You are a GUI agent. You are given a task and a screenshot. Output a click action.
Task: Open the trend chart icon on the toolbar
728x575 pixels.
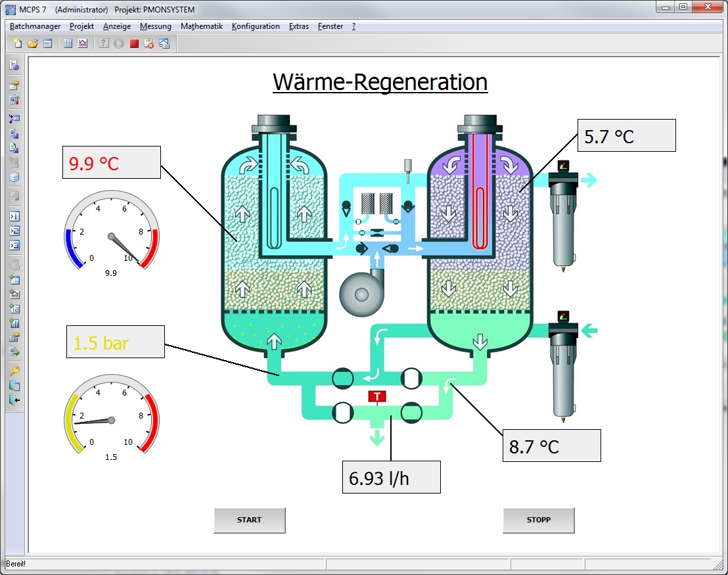[x=83, y=43]
